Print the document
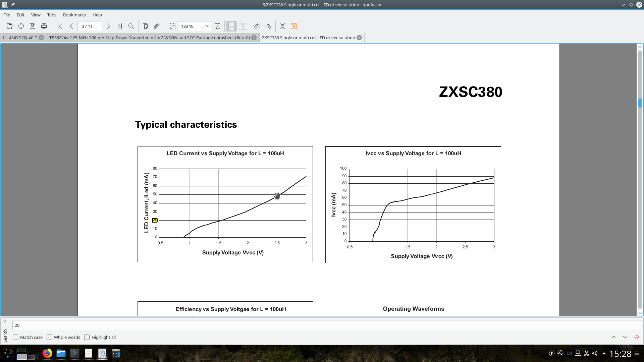This screenshot has height=362, width=644. pos(44,26)
